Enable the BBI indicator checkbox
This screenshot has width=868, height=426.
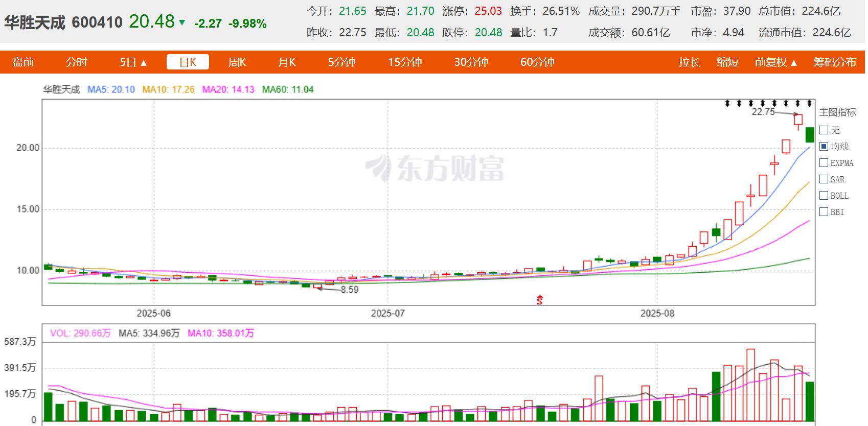tap(824, 212)
